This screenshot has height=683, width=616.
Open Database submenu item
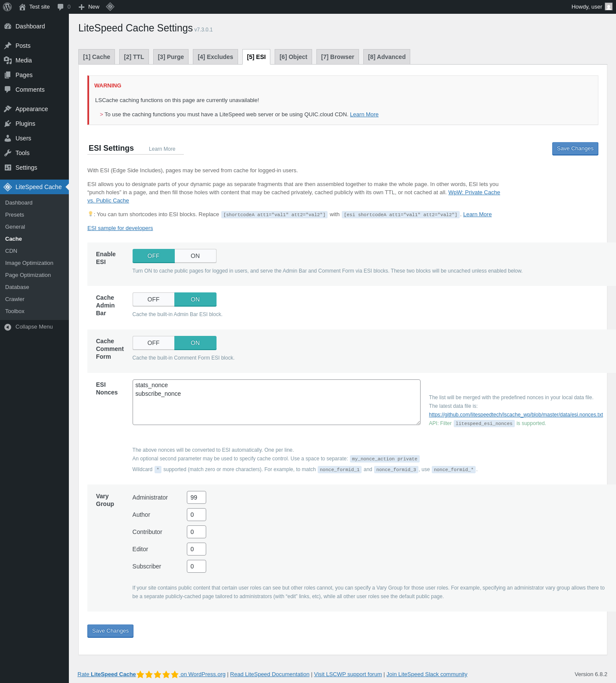(x=34, y=287)
